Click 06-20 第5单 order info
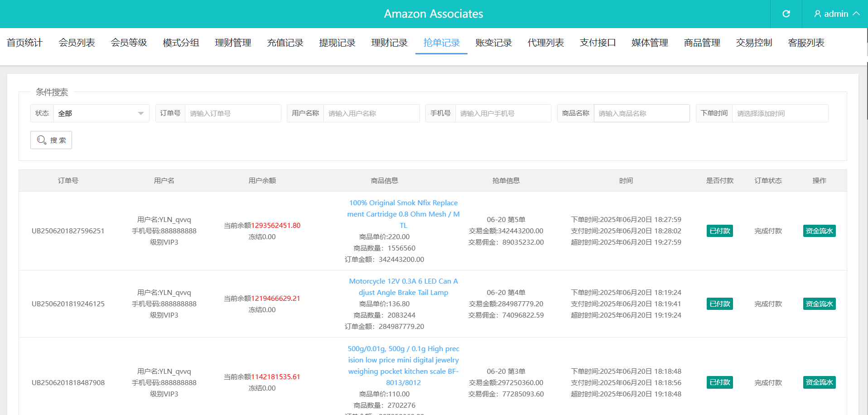 pyautogui.click(x=506, y=220)
